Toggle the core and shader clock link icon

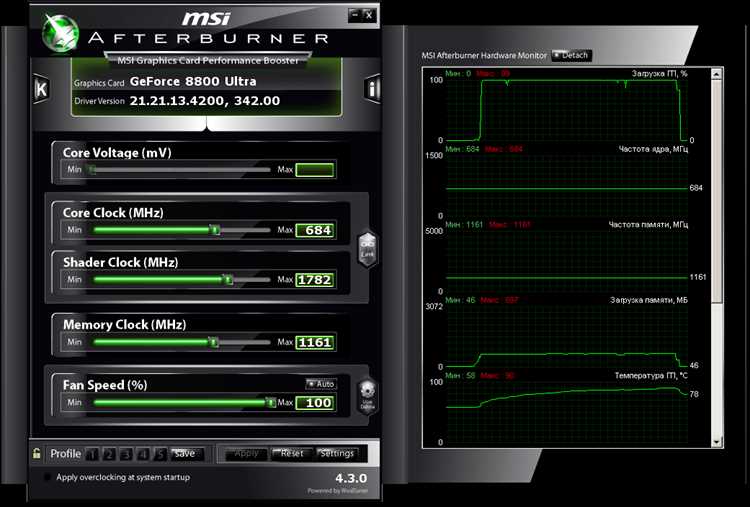tap(367, 249)
